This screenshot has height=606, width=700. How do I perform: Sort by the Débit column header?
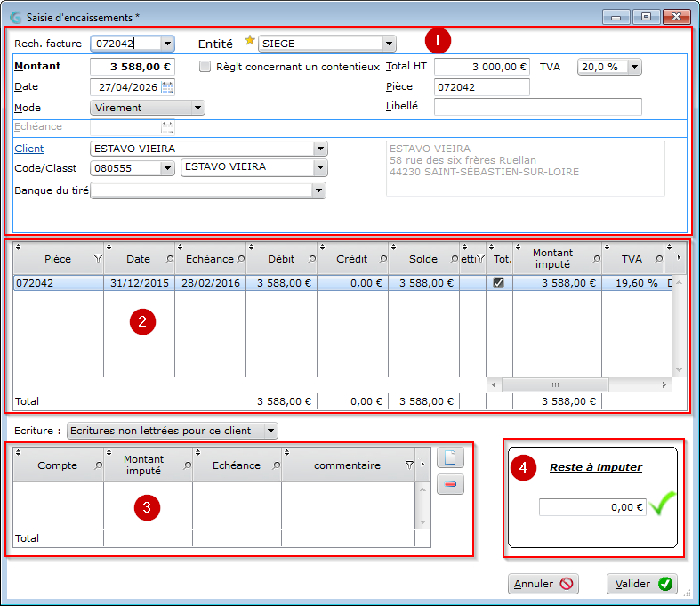[x=281, y=259]
